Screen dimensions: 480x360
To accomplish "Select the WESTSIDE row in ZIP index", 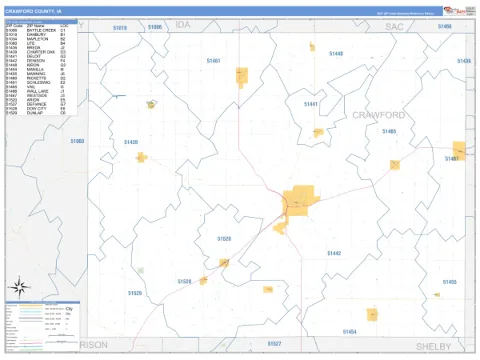I will coord(36,95).
